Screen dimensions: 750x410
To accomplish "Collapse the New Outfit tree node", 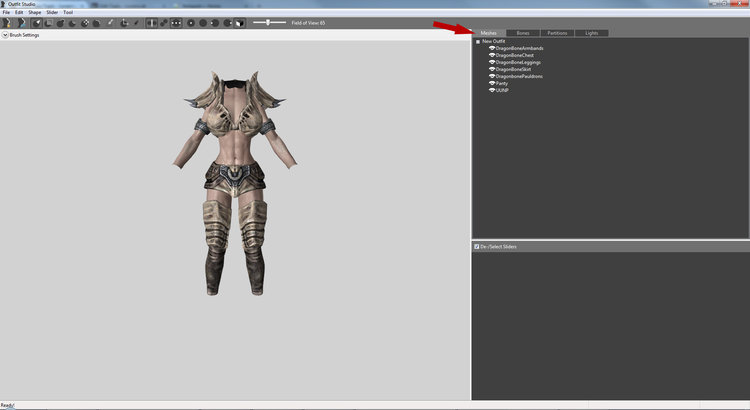I will pyautogui.click(x=478, y=42).
